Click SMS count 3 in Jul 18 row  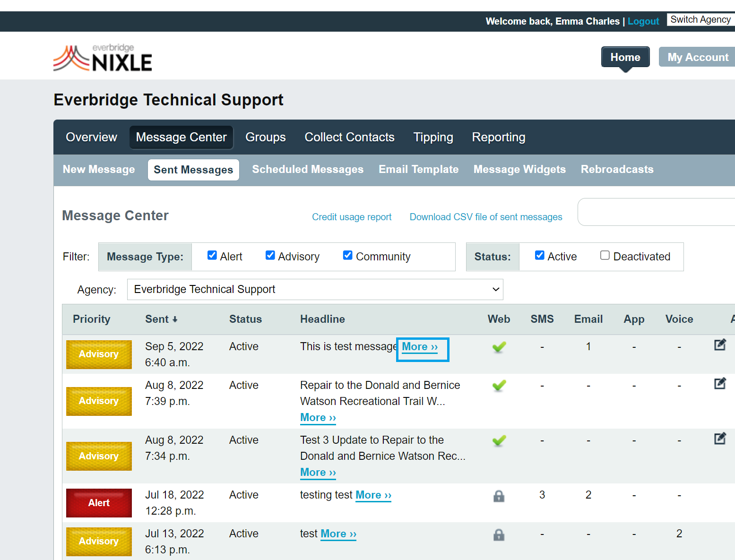(x=542, y=495)
